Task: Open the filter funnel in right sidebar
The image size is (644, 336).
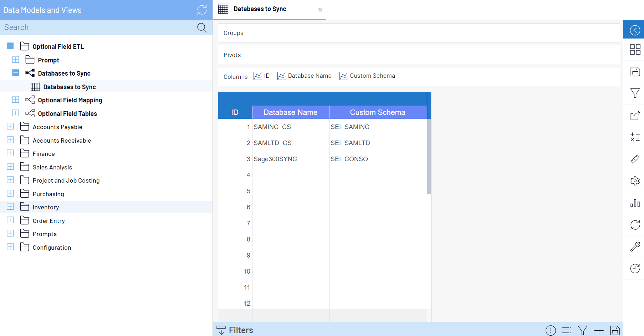Action: click(x=635, y=93)
